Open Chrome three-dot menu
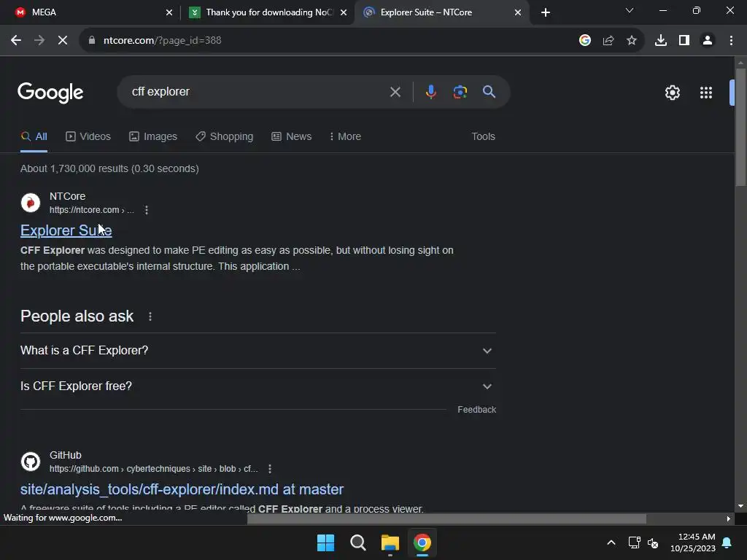The width and height of the screenshot is (747, 560). pos(731,41)
